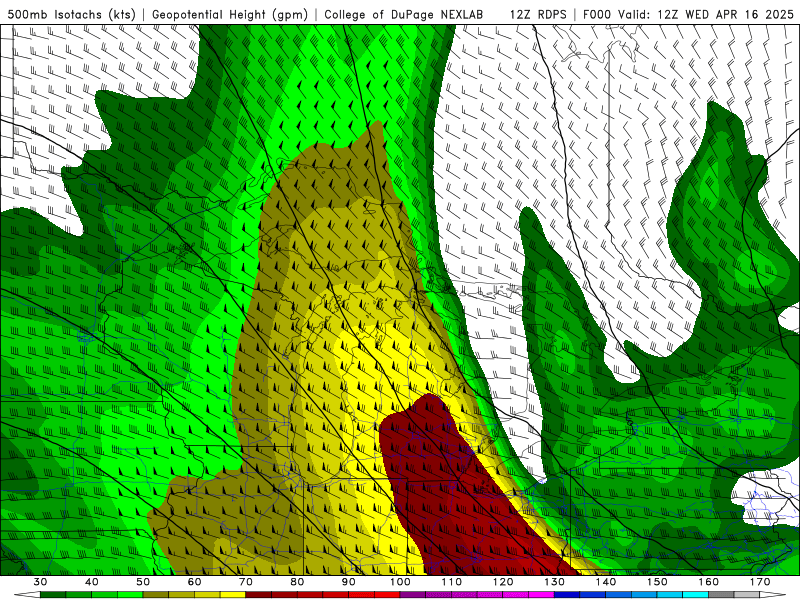
Task: Click the '80' label on the color scale
Action: pos(297,582)
